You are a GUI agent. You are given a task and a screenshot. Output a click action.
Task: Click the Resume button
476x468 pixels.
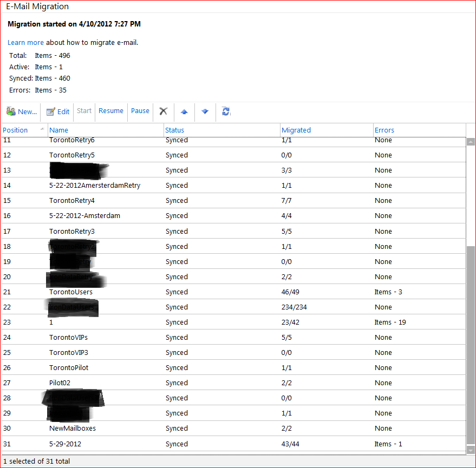pyautogui.click(x=111, y=111)
